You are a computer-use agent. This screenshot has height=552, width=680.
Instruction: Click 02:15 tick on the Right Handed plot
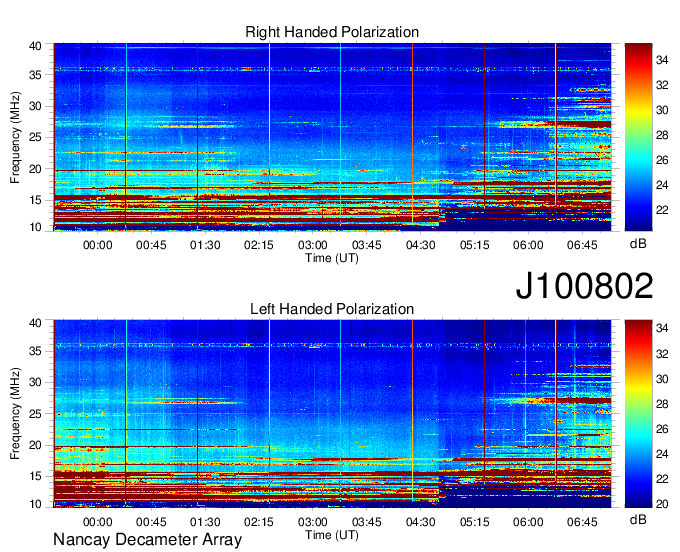point(259,245)
